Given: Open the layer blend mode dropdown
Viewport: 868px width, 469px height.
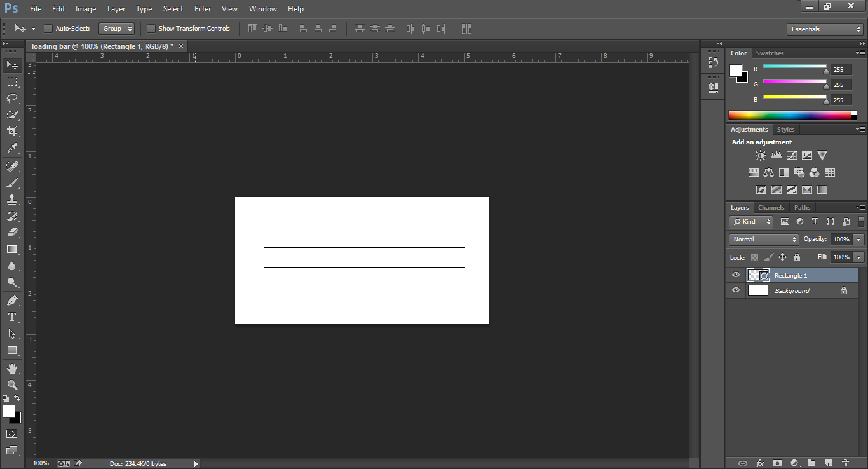Looking at the screenshot, I should pyautogui.click(x=763, y=239).
